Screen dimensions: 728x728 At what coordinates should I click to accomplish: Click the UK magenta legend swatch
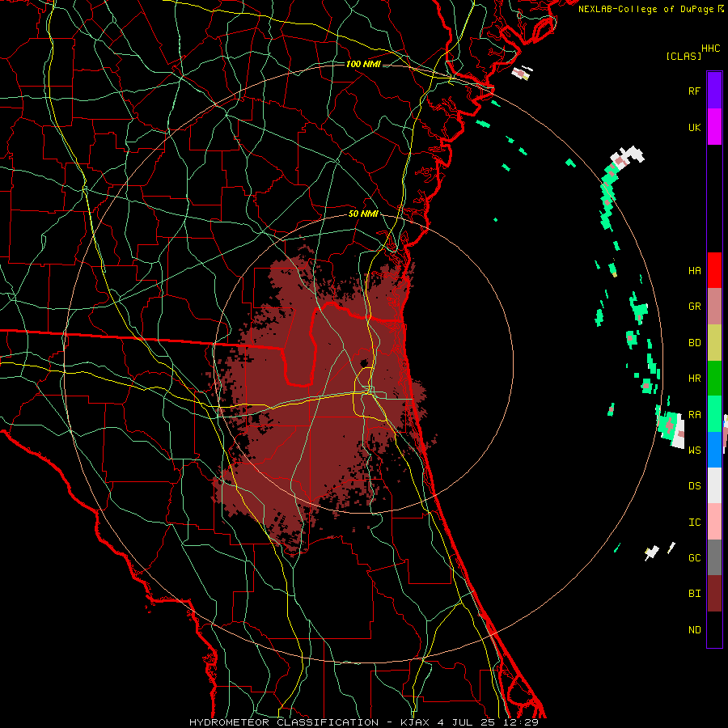tap(714, 127)
